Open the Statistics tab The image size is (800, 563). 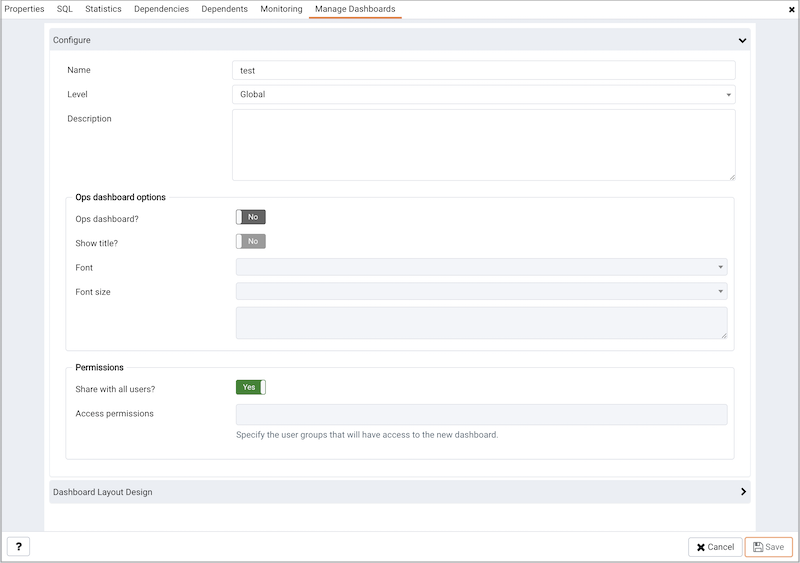point(103,9)
